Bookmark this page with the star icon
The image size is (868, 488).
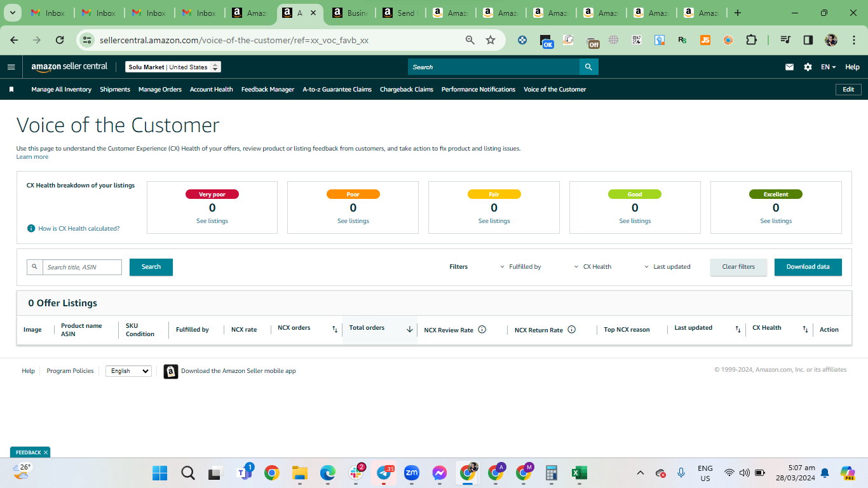491,40
